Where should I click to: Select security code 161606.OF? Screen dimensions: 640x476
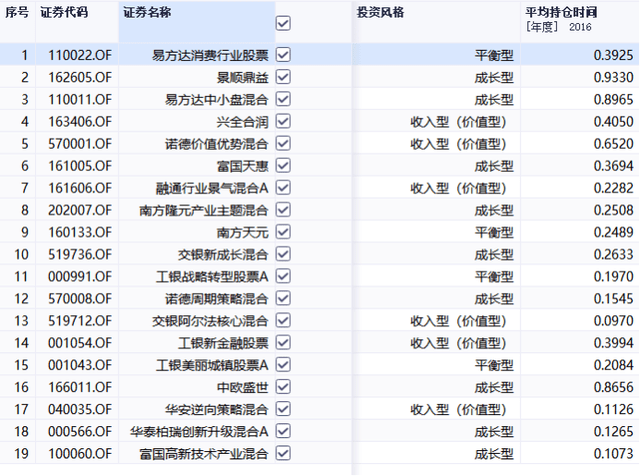pos(80,188)
